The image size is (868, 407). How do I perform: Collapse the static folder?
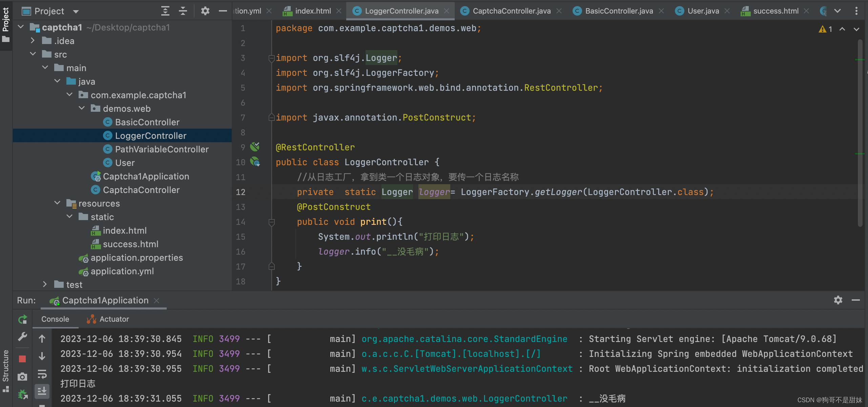click(69, 216)
